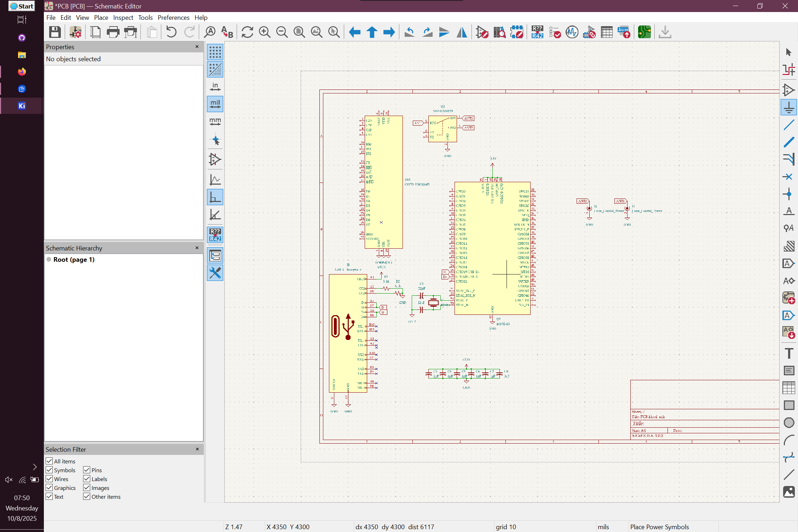Select Root (page 1) in hierarchy
The width and height of the screenshot is (798, 532).
[x=74, y=259]
